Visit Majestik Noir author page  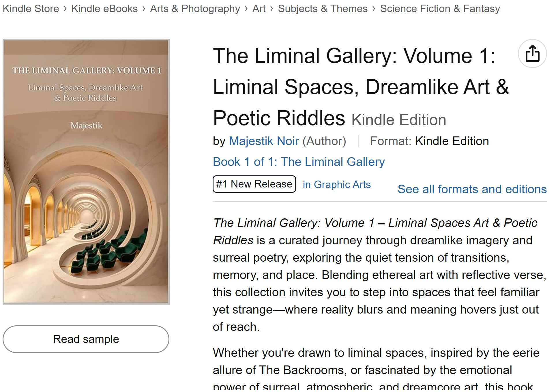pyautogui.click(x=264, y=141)
